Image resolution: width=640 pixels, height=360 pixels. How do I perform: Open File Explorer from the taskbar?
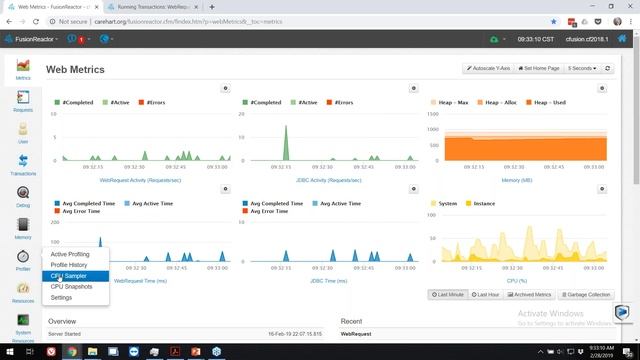93,351
